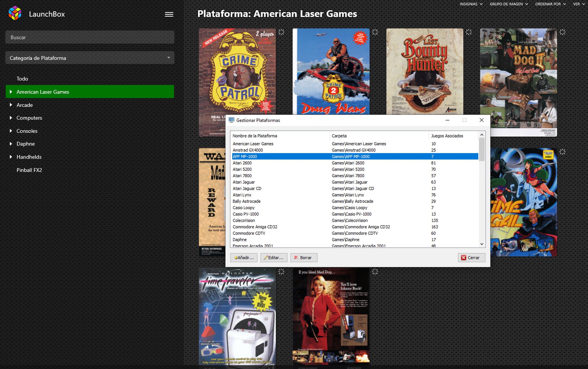
Task: Click loading spinner beside Drug Wars cover
Action: tap(375, 32)
